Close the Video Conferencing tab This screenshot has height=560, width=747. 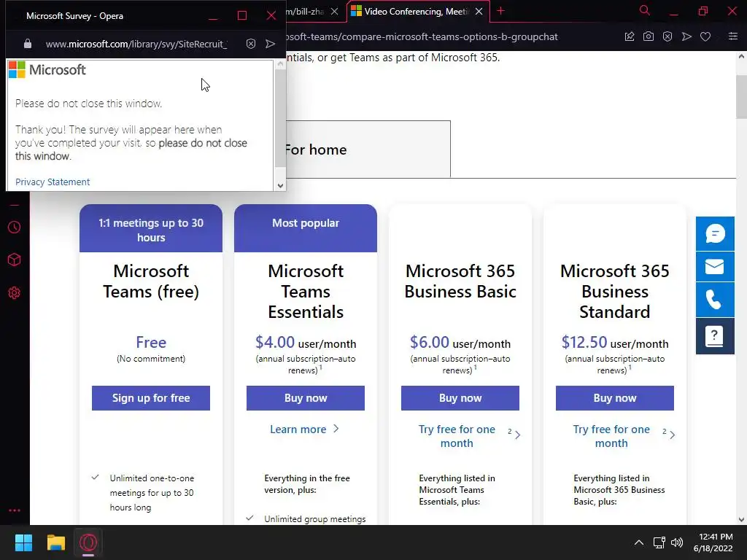pyautogui.click(x=479, y=12)
